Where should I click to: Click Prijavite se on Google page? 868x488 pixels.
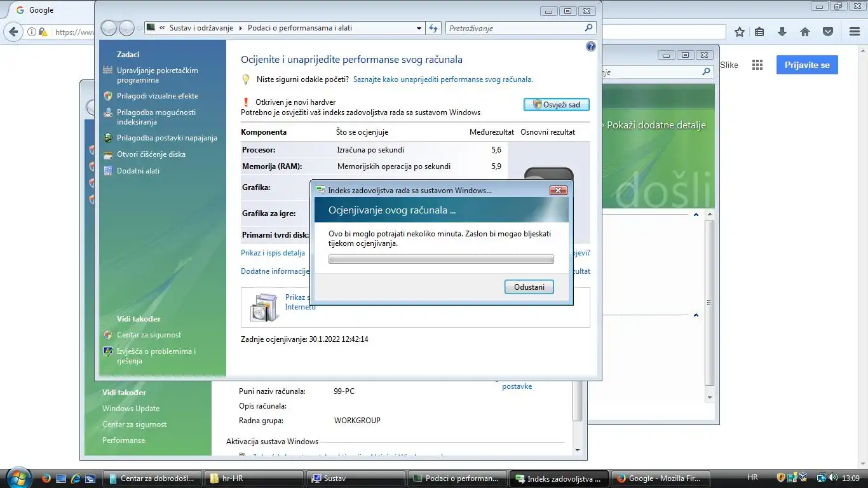pos(807,65)
